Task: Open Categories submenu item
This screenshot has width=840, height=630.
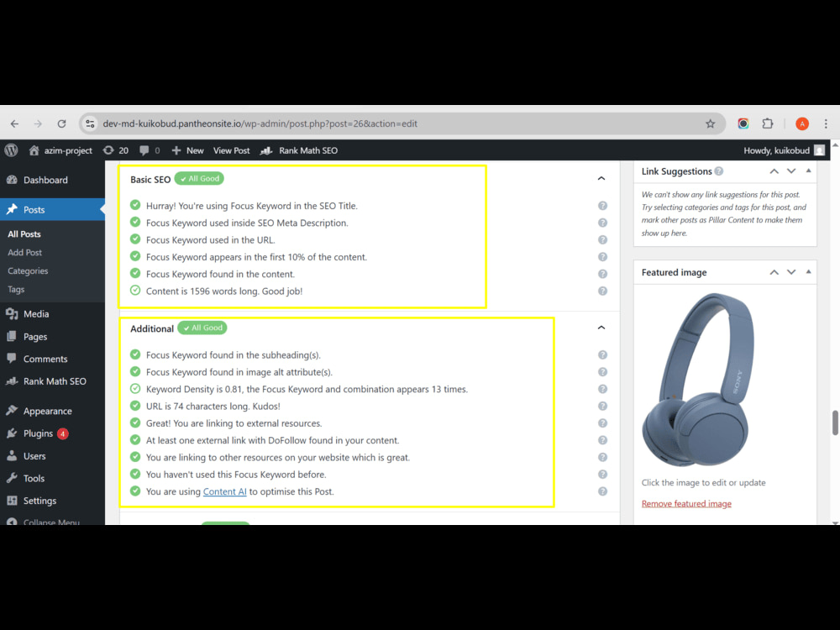Action: point(28,271)
